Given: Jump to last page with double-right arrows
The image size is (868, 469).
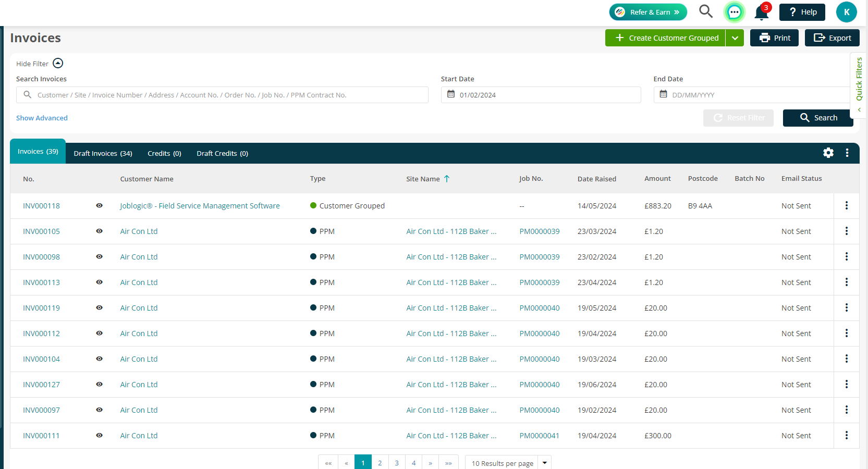Looking at the screenshot, I should (448, 463).
